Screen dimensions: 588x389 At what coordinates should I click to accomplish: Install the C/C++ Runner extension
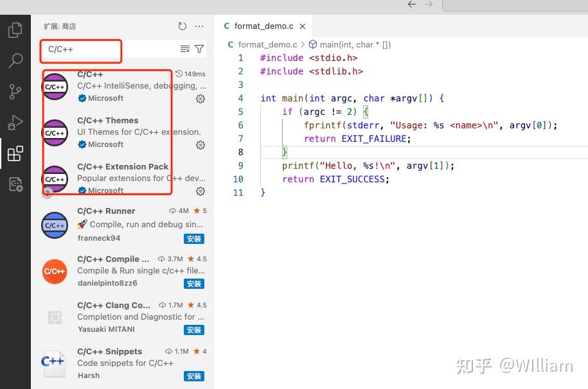coord(193,238)
